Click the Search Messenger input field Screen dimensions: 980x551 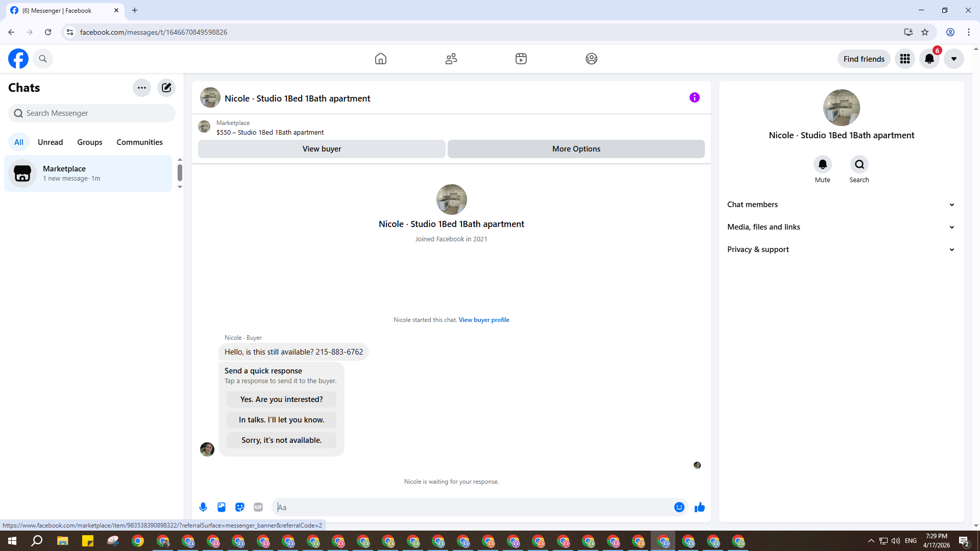click(x=92, y=113)
